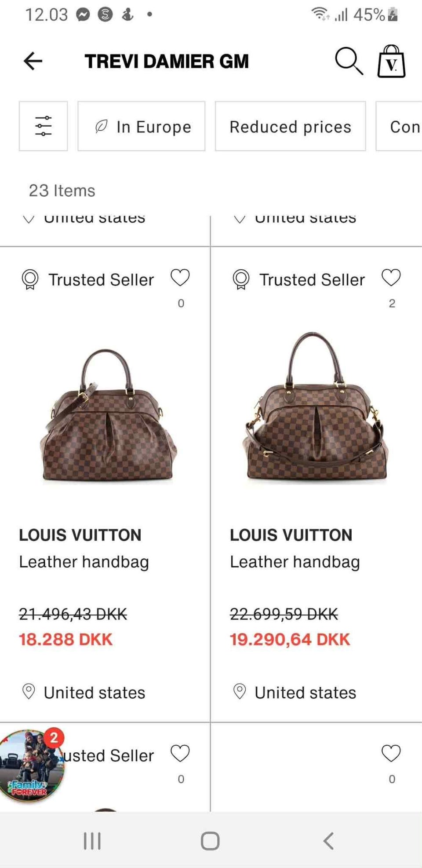Toggle heart on bottom-left Trusted Seller item
This screenshot has width=422, height=868.
pyautogui.click(x=180, y=753)
